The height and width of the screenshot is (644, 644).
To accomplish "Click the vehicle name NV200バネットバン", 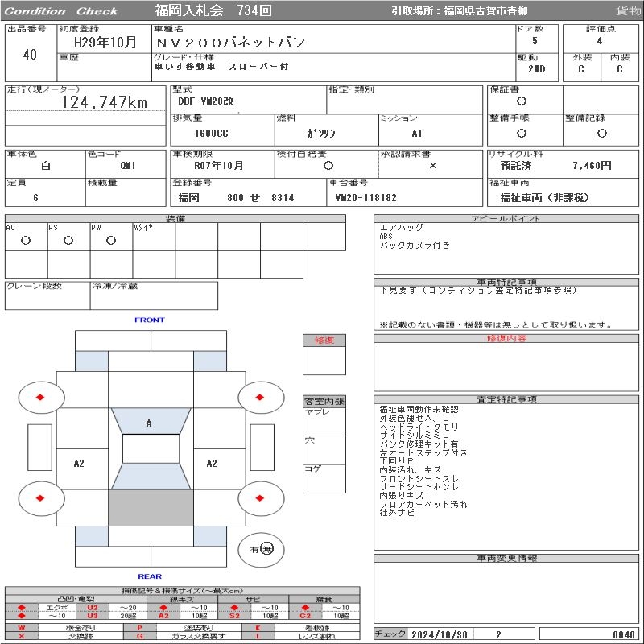I will click(x=230, y=43).
